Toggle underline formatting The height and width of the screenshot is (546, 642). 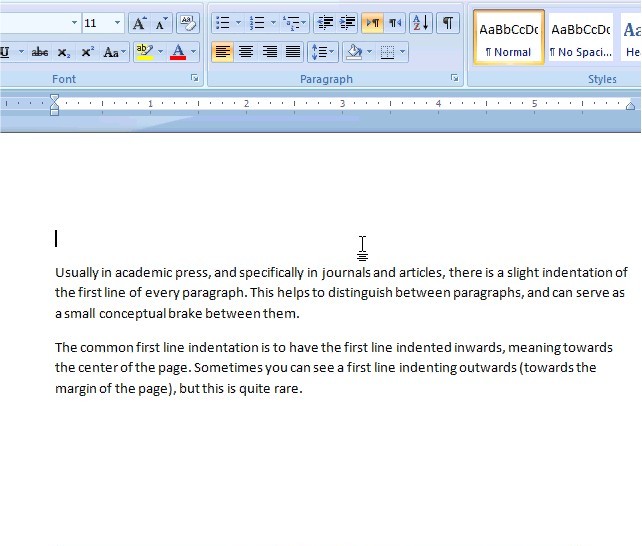click(x=5, y=52)
